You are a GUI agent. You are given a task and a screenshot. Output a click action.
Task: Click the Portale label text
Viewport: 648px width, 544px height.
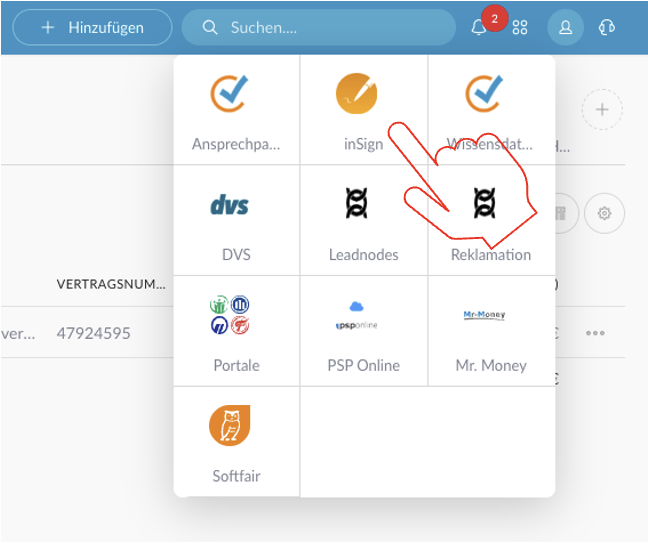pyautogui.click(x=236, y=365)
